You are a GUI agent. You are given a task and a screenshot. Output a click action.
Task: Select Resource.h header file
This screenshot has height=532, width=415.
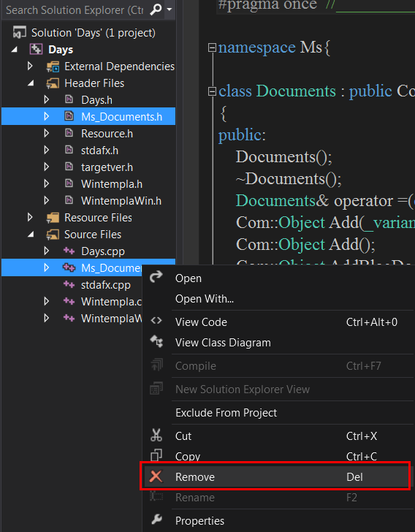[x=107, y=134]
